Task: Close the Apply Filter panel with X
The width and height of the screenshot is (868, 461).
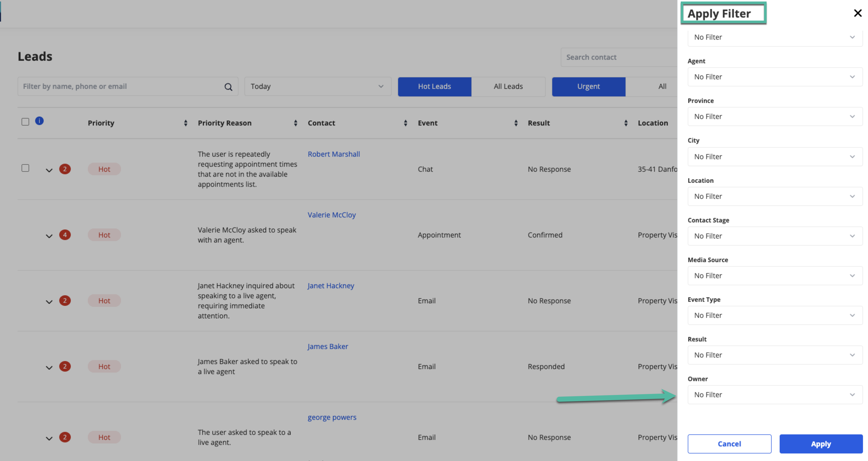Action: [x=857, y=13]
